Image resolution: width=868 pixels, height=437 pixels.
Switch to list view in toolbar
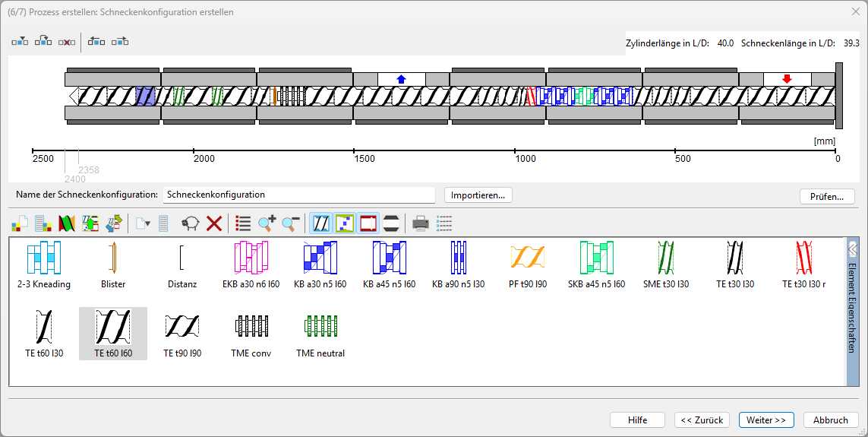click(243, 223)
